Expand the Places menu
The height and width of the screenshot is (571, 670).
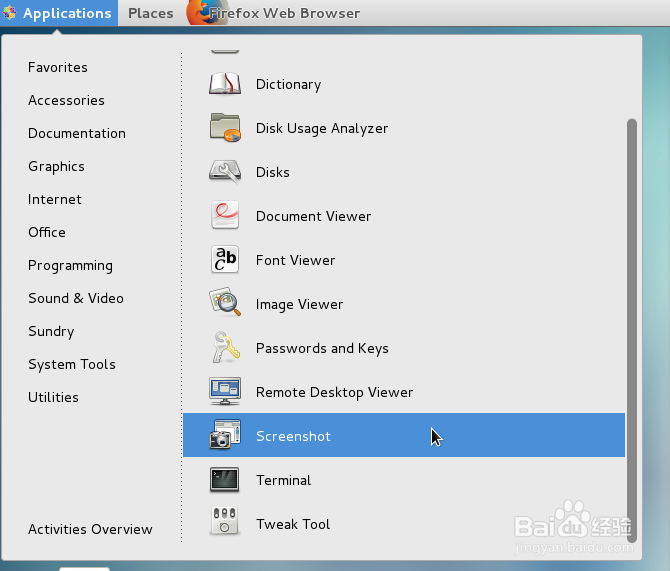pos(150,13)
